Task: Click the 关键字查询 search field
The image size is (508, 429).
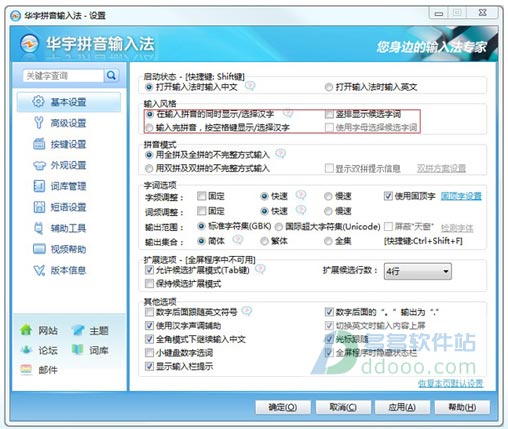Action: 63,76
